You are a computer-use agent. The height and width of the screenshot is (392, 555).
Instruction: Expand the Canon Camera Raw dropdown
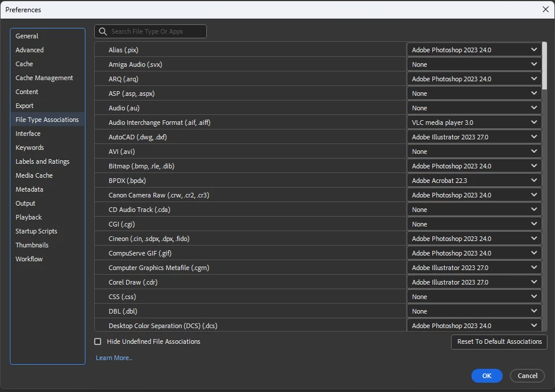474,195
